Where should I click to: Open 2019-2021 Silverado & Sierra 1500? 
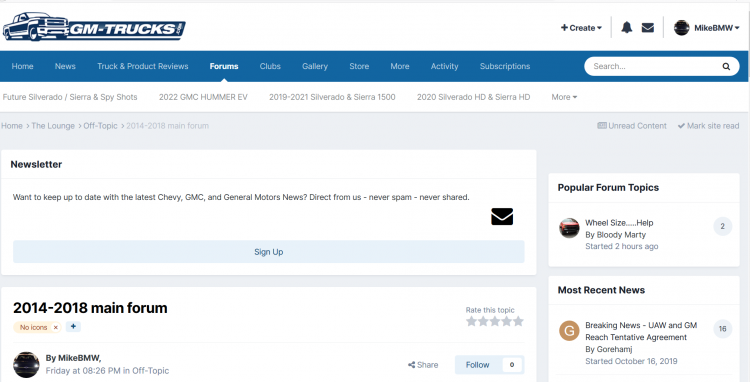pos(332,97)
